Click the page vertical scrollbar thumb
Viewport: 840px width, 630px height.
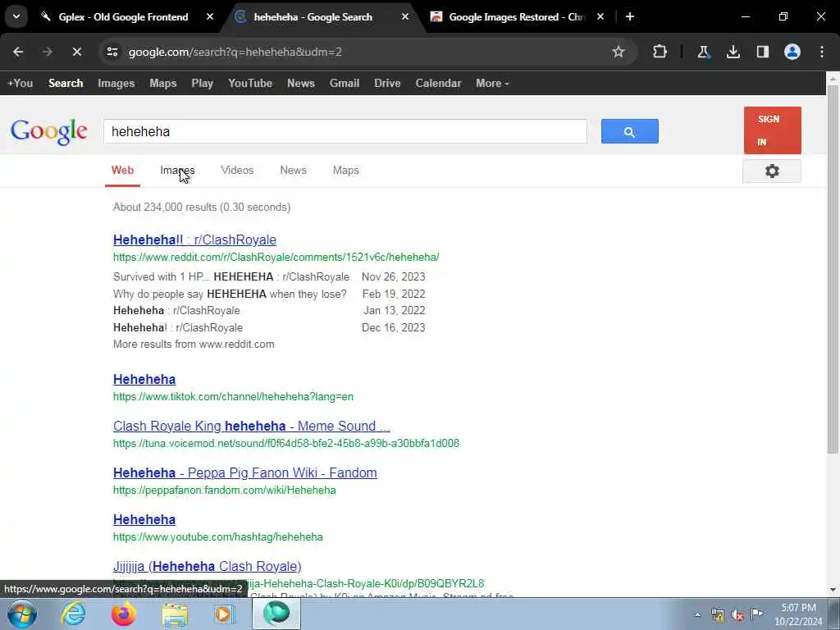pos(833,269)
